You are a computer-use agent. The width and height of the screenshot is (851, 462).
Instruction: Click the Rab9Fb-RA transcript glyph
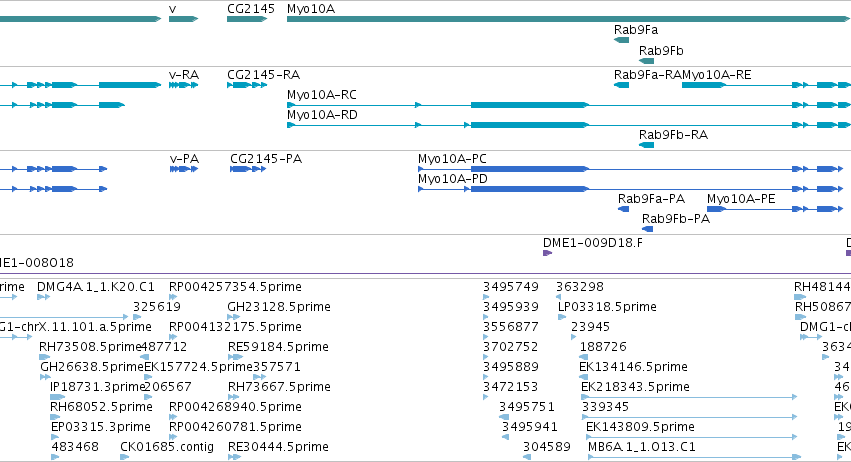coord(646,145)
